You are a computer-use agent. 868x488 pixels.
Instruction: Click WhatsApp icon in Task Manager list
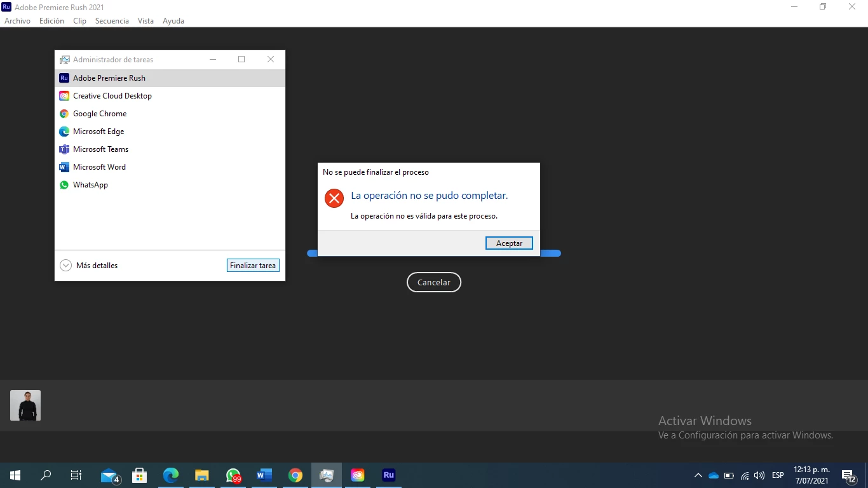(64, 185)
